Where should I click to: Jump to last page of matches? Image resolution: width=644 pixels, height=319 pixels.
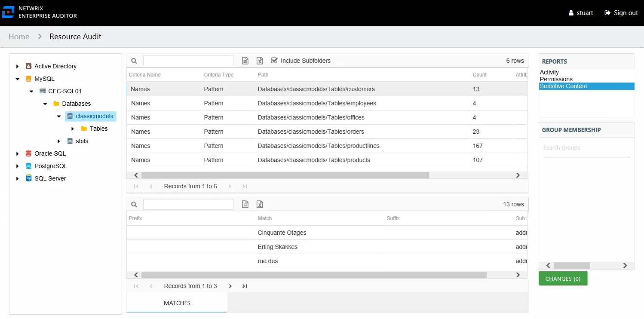click(245, 286)
